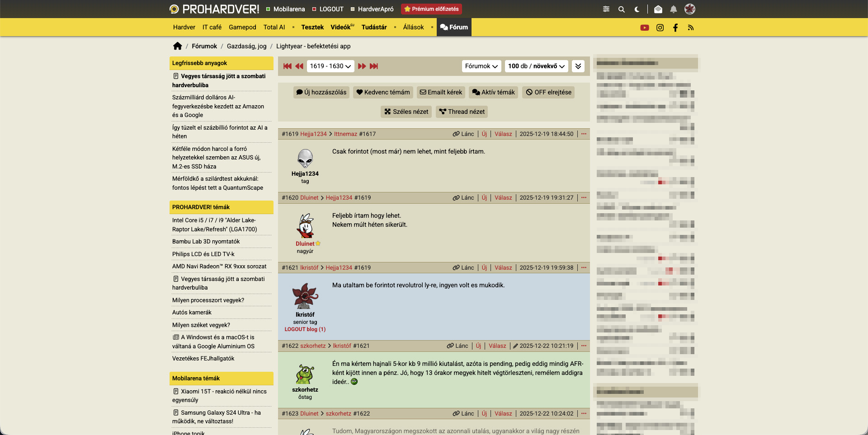This screenshot has width=868, height=435.
Task: Open the Instagram icon
Action: click(660, 28)
